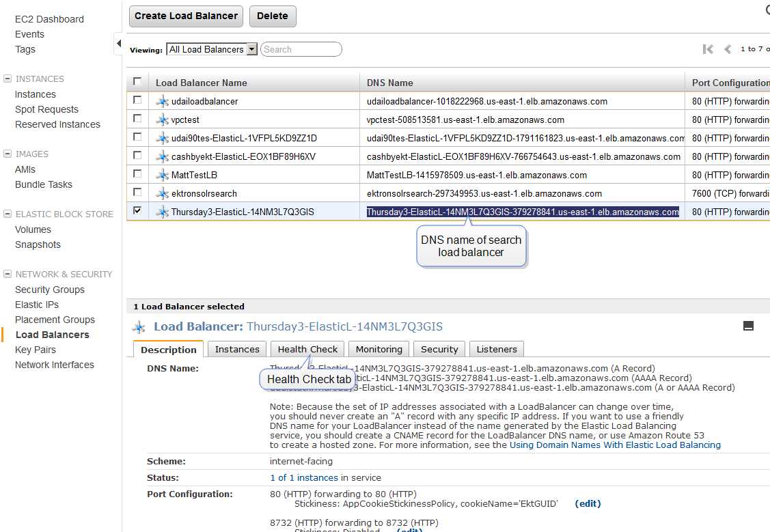Open the Security tab

click(439, 349)
